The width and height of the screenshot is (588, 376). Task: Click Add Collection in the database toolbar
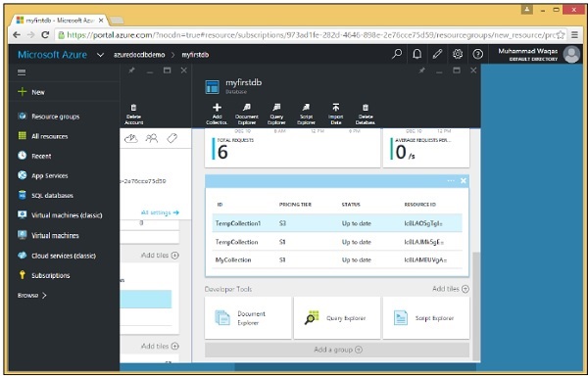[217, 114]
